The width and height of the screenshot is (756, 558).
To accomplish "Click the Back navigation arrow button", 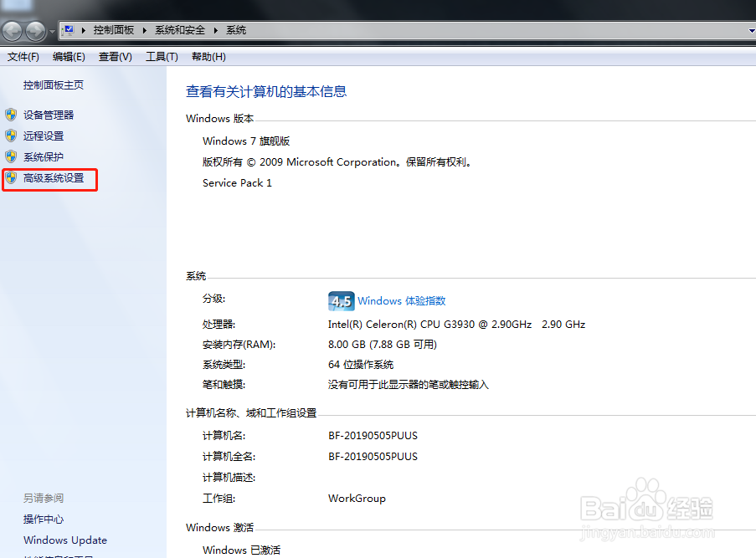I will tap(13, 31).
